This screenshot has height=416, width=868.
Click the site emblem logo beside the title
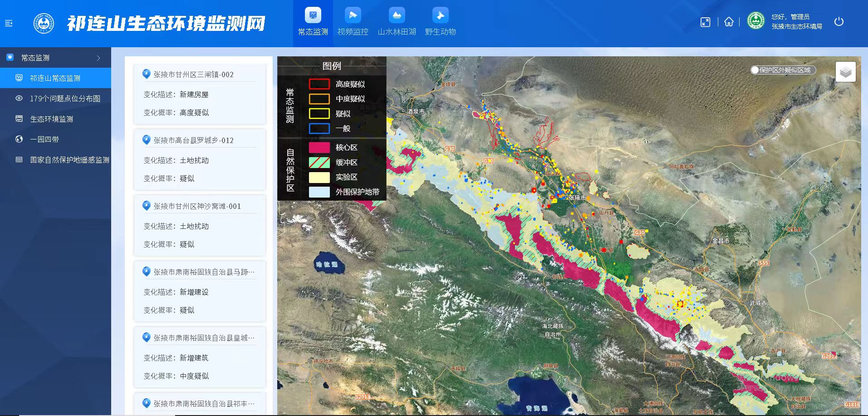point(44,23)
